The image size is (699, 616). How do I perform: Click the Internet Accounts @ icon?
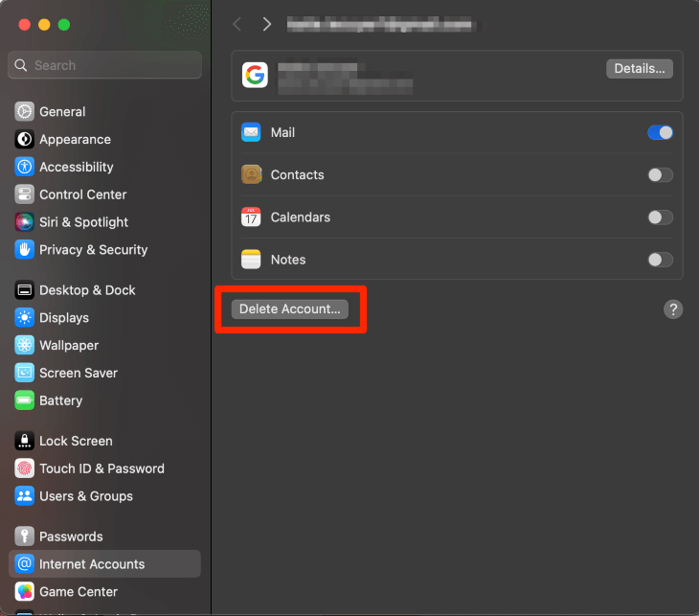(x=25, y=564)
